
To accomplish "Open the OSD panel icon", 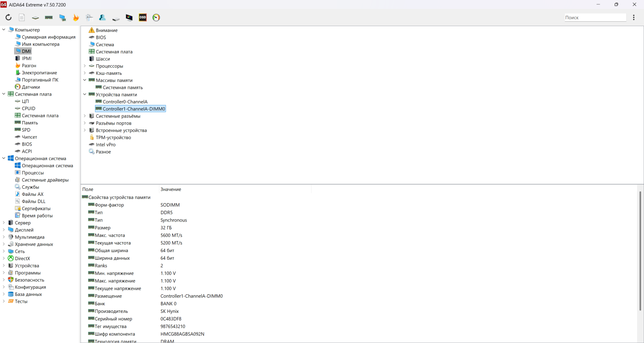I will [x=142, y=17].
